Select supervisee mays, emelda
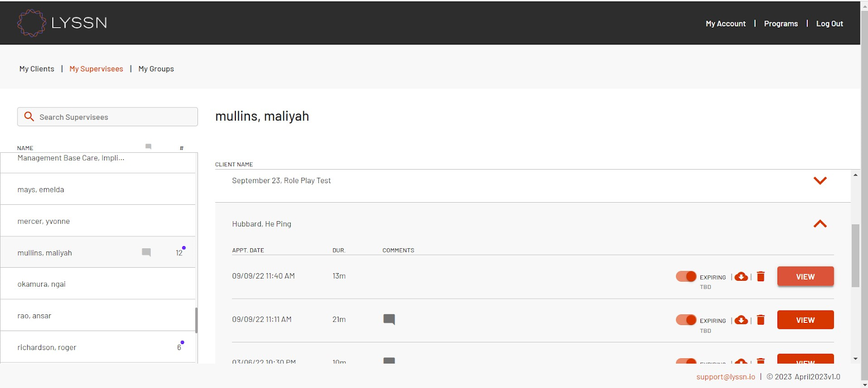Image resolution: width=868 pixels, height=388 pixels. tap(98, 189)
